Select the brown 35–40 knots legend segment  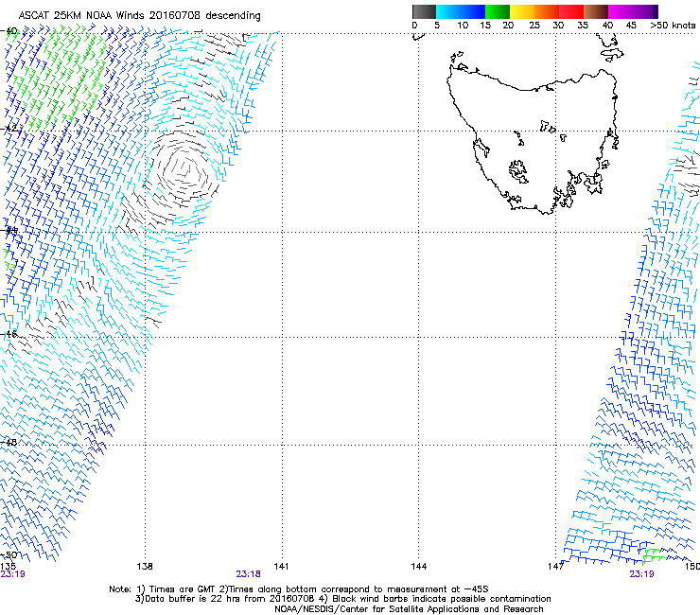(x=596, y=11)
